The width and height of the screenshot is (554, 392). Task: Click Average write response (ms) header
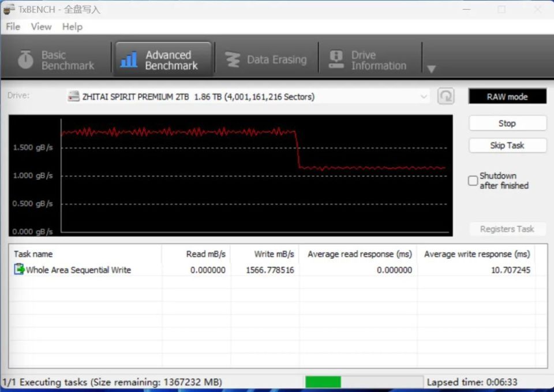pyautogui.click(x=476, y=254)
